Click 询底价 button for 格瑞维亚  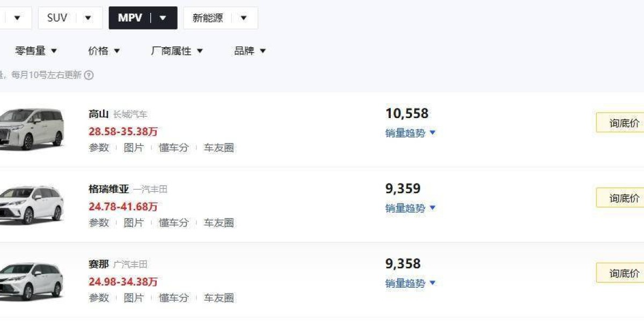click(623, 198)
